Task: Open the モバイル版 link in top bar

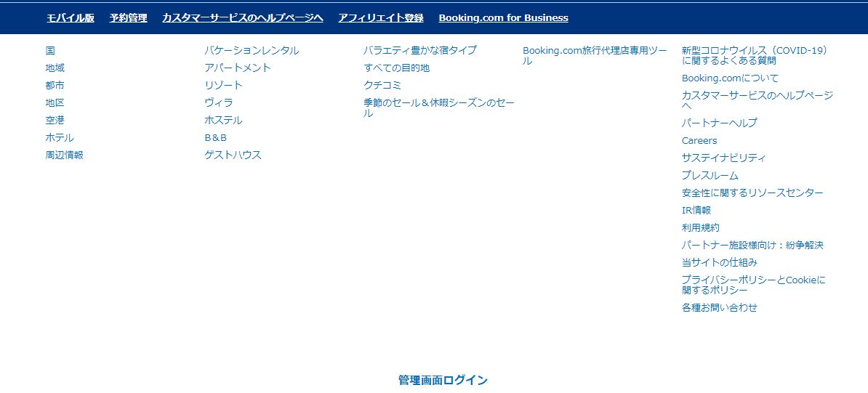Action: (71, 17)
